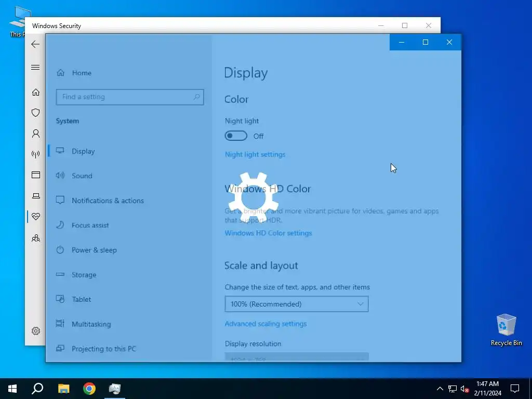Click the Notifications & actions icon in sidebar
The width and height of the screenshot is (532, 399).
(x=60, y=200)
